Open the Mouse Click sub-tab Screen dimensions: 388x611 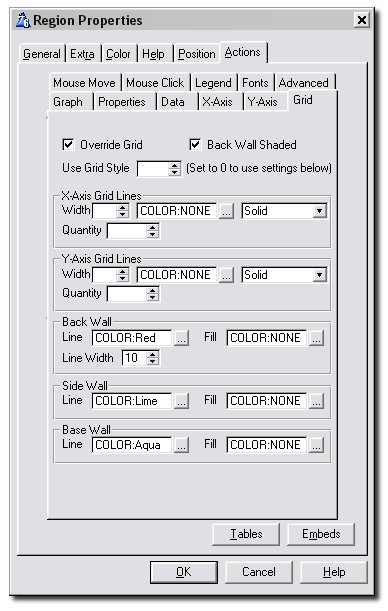pos(155,83)
